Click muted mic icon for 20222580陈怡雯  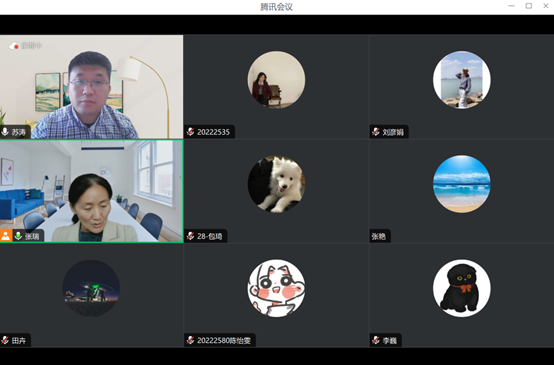click(x=190, y=340)
